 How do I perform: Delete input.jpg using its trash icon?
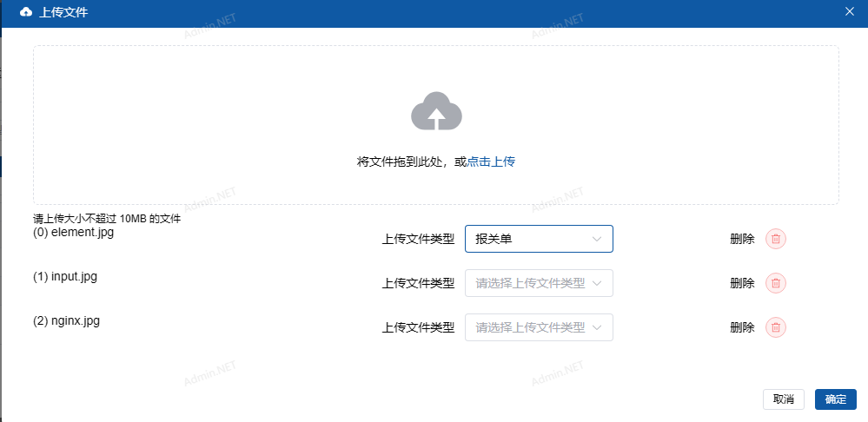(776, 283)
